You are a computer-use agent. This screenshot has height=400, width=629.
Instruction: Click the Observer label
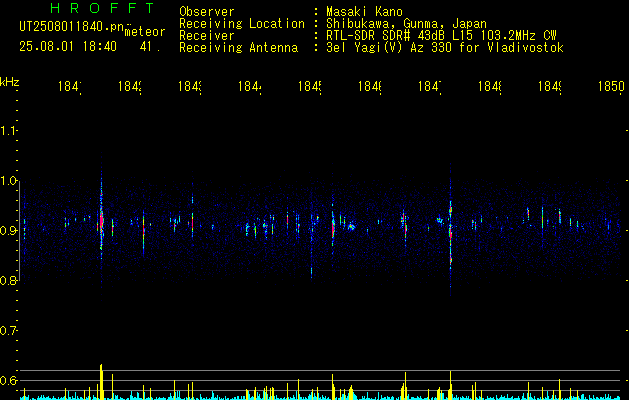(x=207, y=12)
